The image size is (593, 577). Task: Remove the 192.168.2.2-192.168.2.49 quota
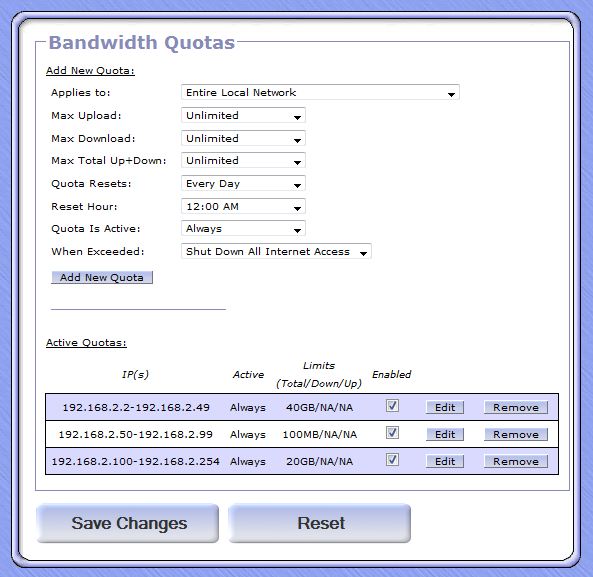pos(516,408)
